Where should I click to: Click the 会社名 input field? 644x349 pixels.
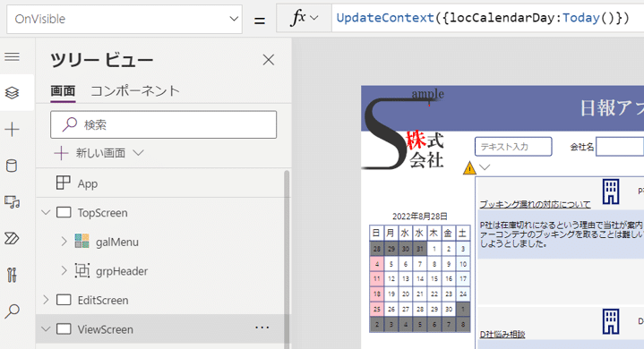tap(620, 147)
